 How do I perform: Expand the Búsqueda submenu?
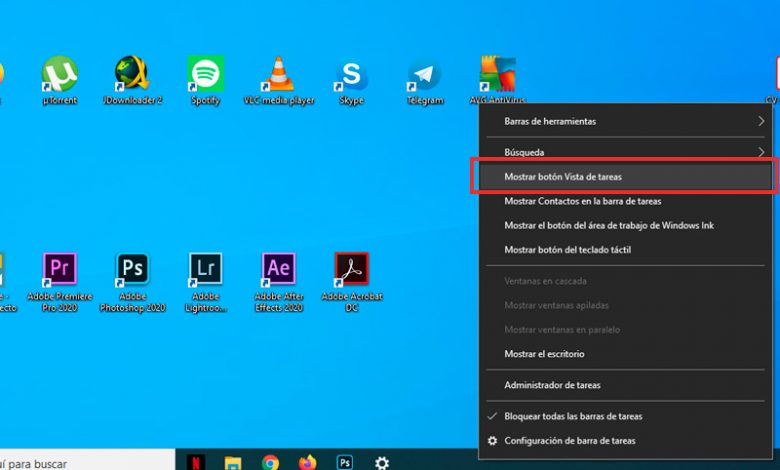625,152
